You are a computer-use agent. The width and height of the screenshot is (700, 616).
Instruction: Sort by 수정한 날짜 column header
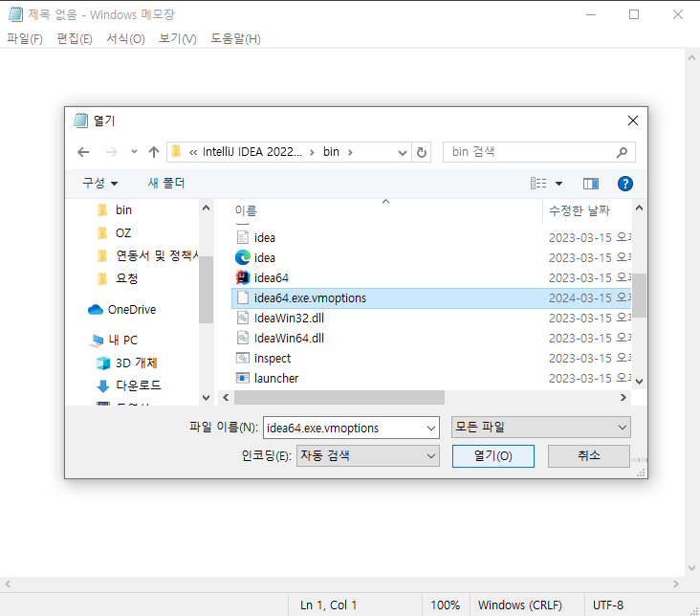tap(579, 210)
